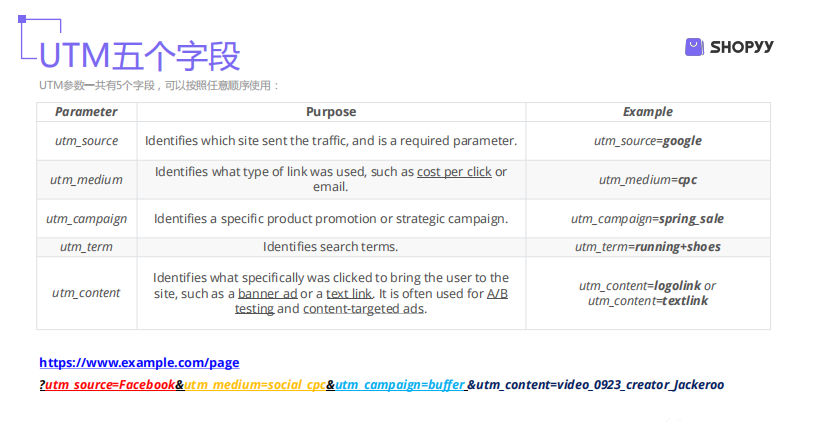This screenshot has width=814, height=422.
Task: Select the "Purpose" column header
Action: tap(331, 112)
